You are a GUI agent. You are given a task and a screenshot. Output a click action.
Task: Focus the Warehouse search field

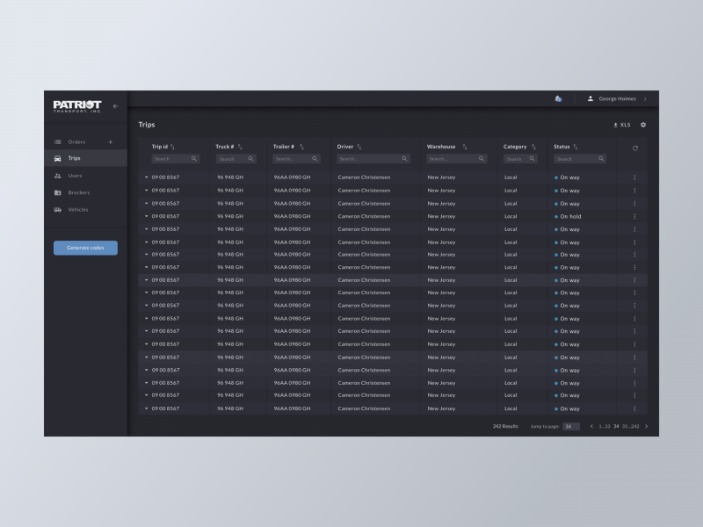tap(456, 159)
